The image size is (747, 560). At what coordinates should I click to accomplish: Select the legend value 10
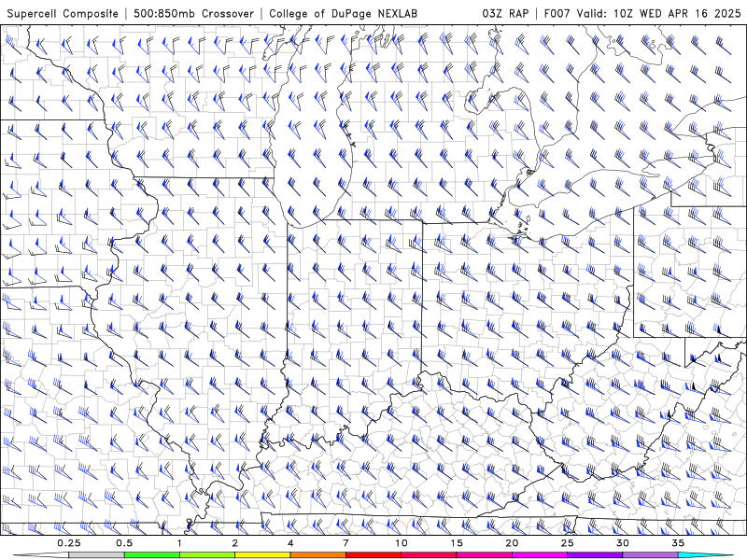click(x=402, y=543)
